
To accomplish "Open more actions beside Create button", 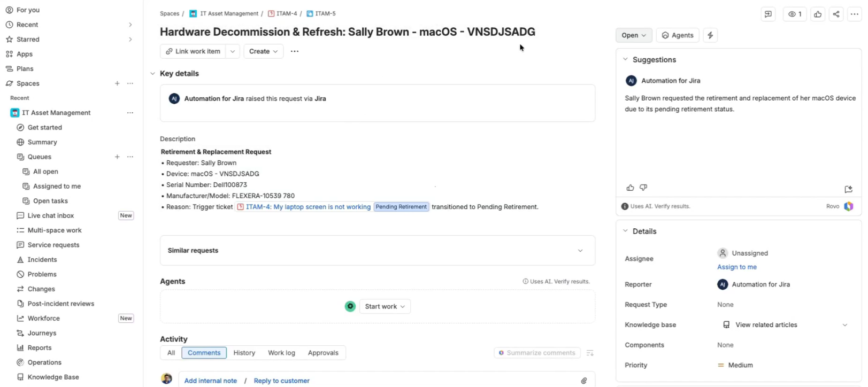I will 295,51.
